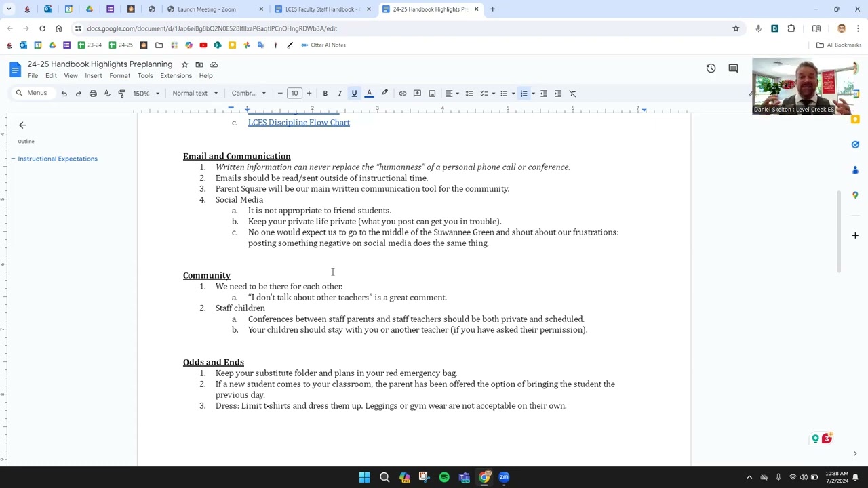Toggle bold formatting
868x488 pixels.
[325, 94]
